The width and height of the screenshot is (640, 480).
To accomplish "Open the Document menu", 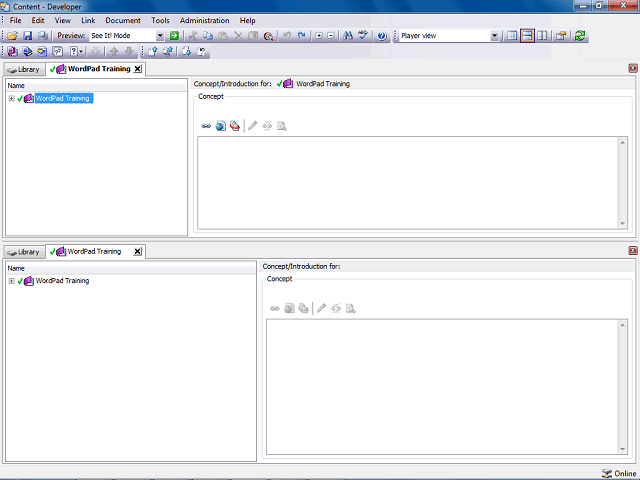I will [x=123, y=20].
